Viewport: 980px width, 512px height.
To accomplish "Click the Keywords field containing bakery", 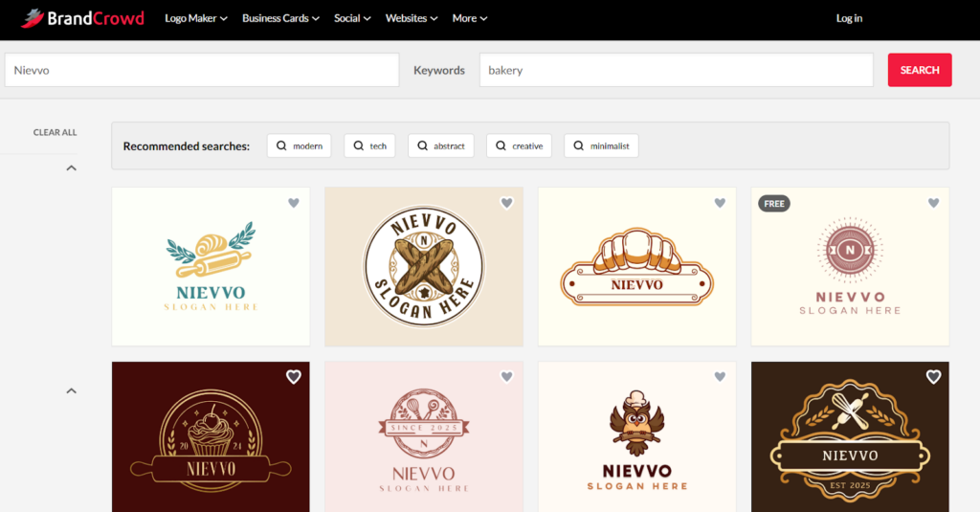I will (676, 70).
